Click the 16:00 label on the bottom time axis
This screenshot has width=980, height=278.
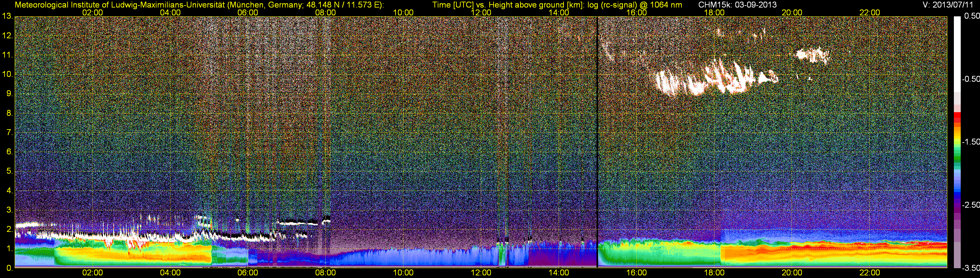(636, 273)
